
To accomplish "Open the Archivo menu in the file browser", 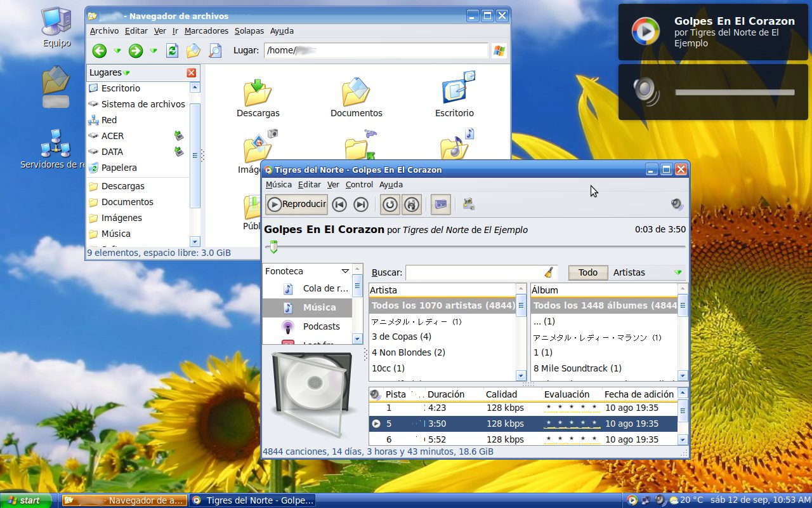I will pyautogui.click(x=104, y=30).
